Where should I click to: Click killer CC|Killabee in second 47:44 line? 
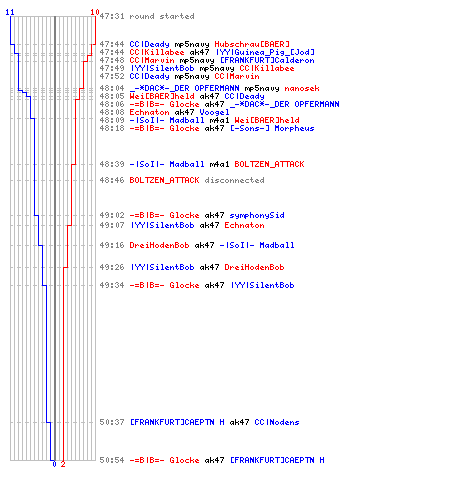click(157, 52)
